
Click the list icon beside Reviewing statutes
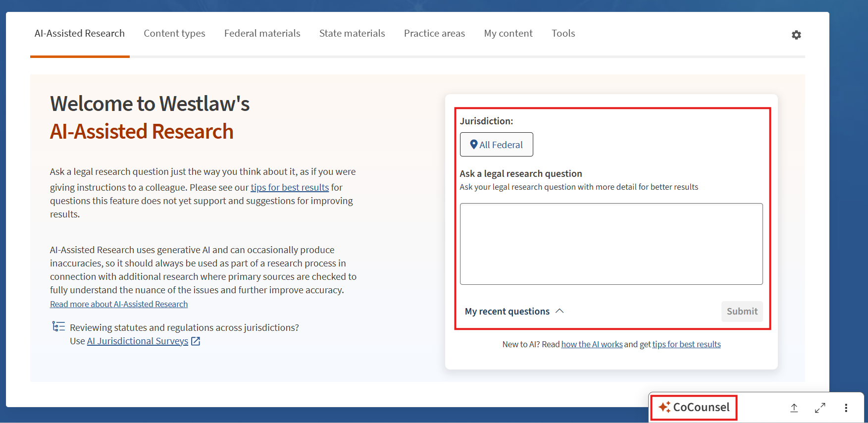click(x=58, y=327)
